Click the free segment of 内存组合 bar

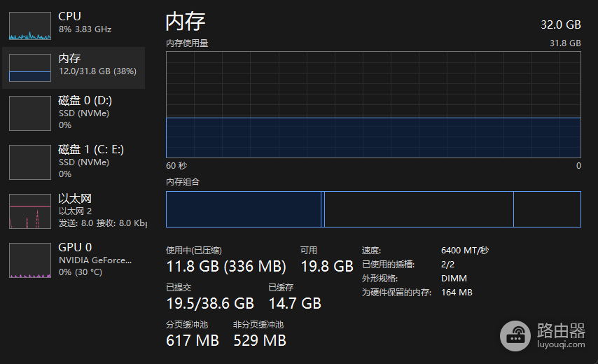click(x=548, y=209)
